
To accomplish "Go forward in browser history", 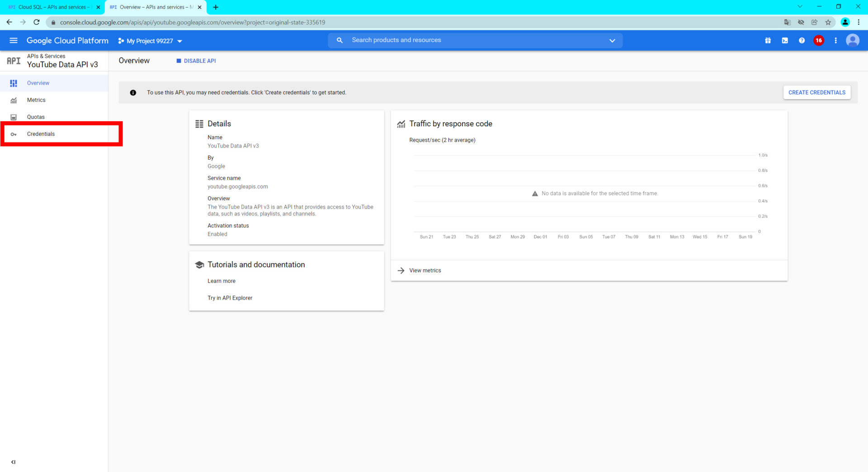I will pyautogui.click(x=23, y=22).
